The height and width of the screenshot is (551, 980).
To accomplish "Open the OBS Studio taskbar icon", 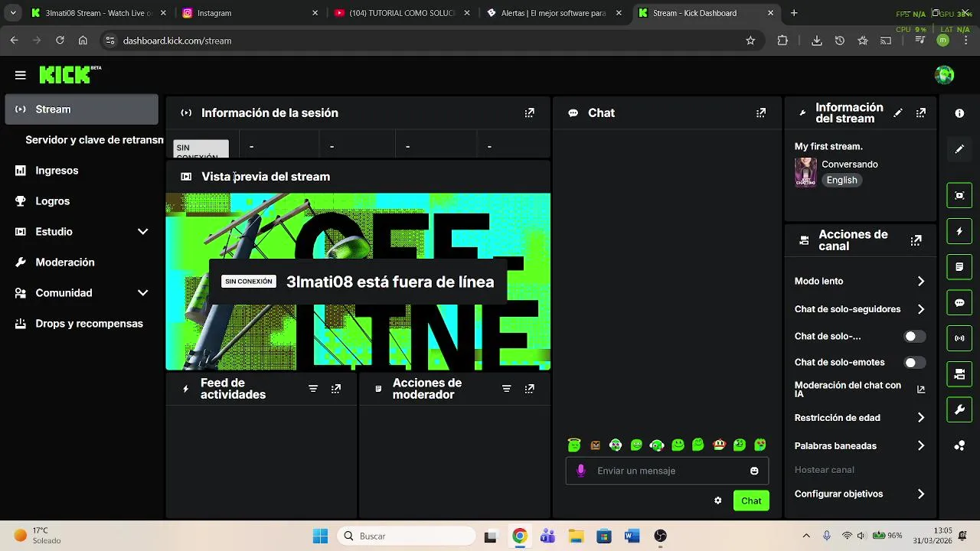I will [x=660, y=536].
